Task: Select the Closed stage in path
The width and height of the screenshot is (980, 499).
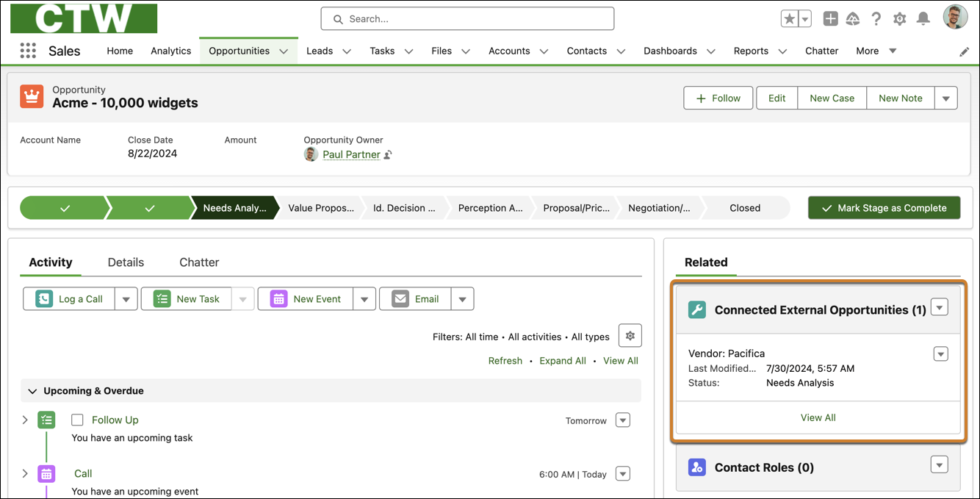Action: pos(745,208)
